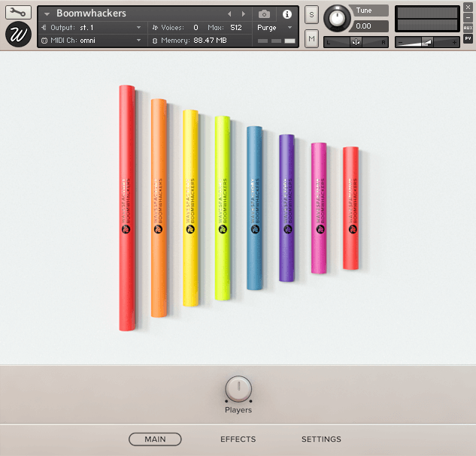
Task: Click the voices note icon
Action: coord(155,28)
